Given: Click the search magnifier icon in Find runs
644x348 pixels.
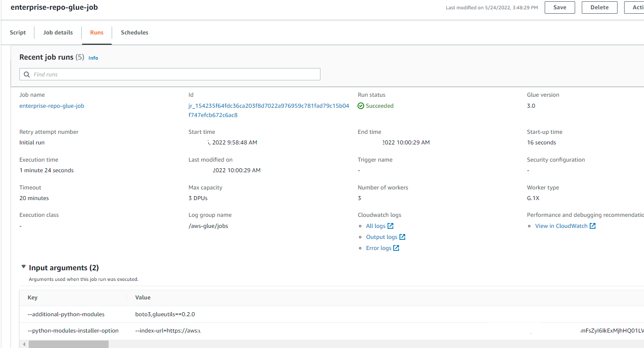Looking at the screenshot, I should coord(27,75).
